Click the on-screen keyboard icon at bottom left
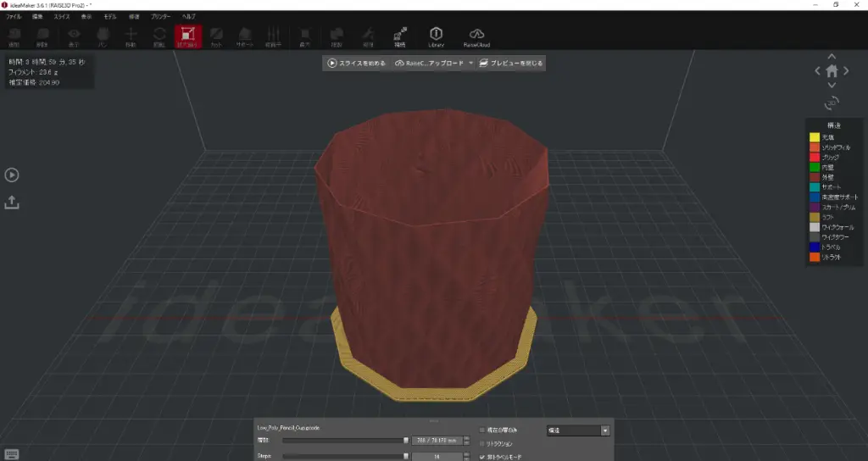The image size is (868, 461). point(13,453)
